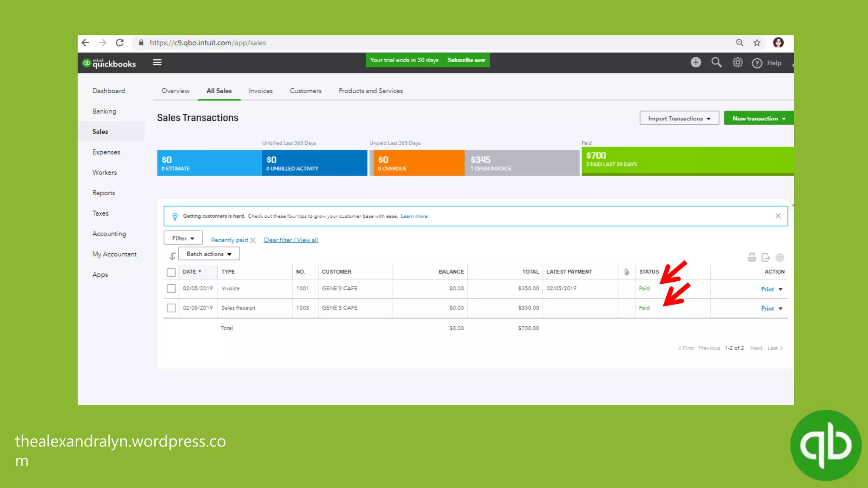
Task: Click the export list icon above table
Action: 765,258
